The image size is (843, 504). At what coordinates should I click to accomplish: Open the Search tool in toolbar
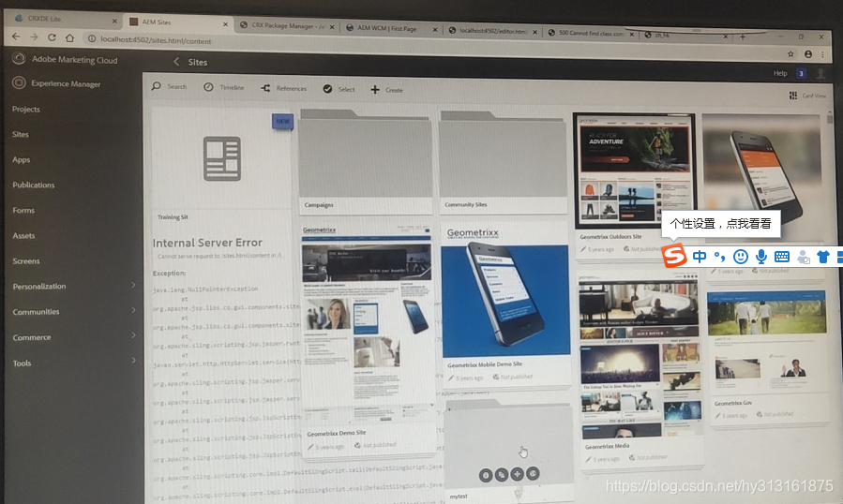[x=169, y=86]
